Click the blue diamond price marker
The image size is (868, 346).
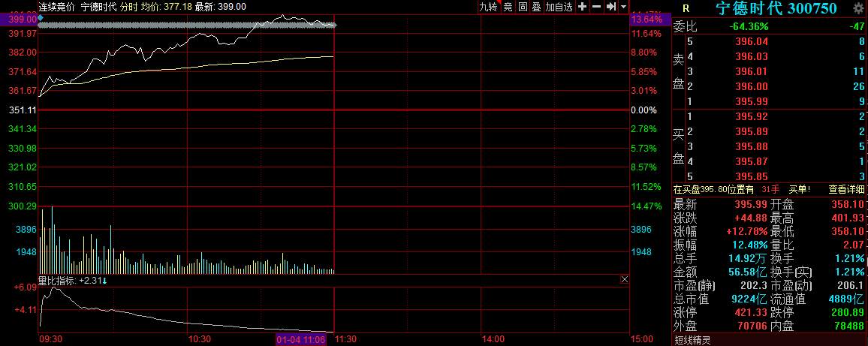41,17
